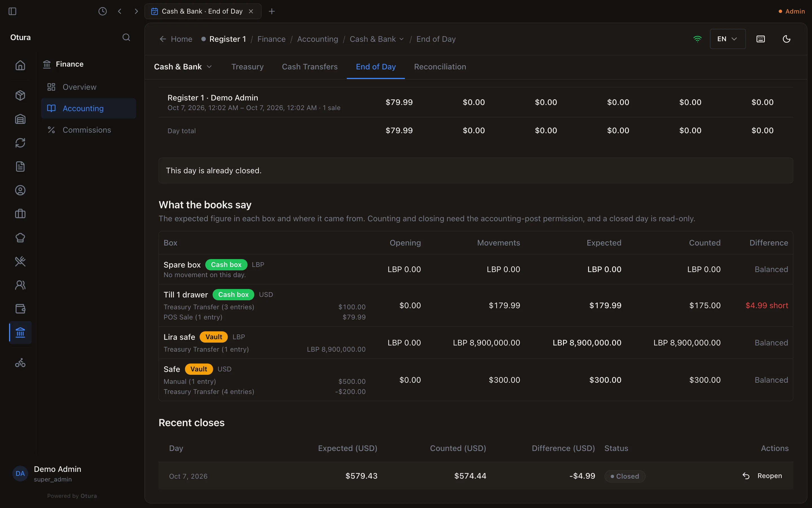Switch to the Cash Transfers tab
Viewport: 812px width, 508px height.
pos(309,67)
